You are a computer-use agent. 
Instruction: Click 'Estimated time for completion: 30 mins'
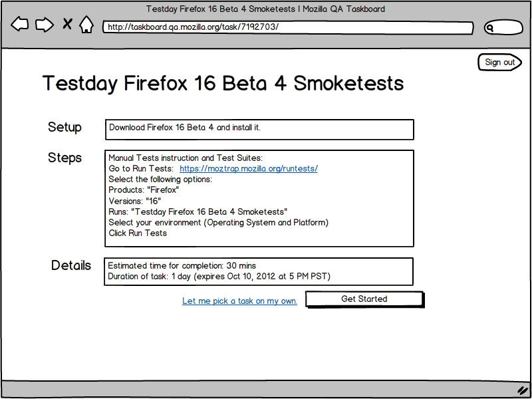pos(182,265)
